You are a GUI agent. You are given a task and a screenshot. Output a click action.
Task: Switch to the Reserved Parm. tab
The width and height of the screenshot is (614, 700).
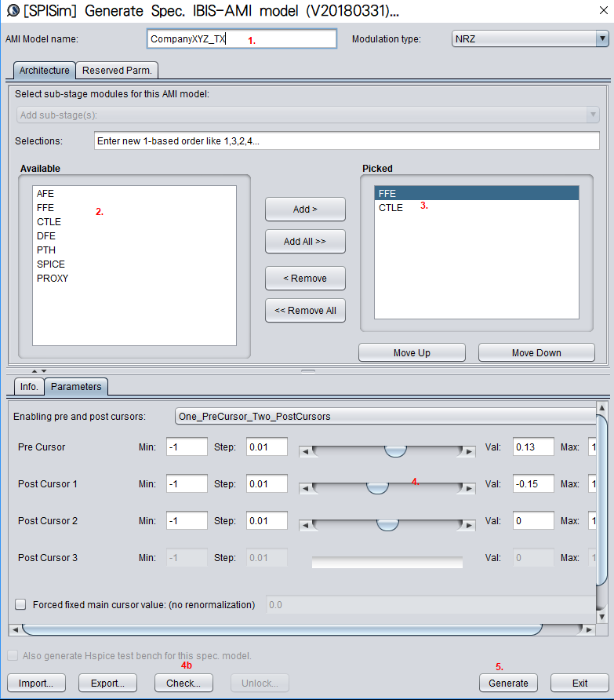point(118,71)
